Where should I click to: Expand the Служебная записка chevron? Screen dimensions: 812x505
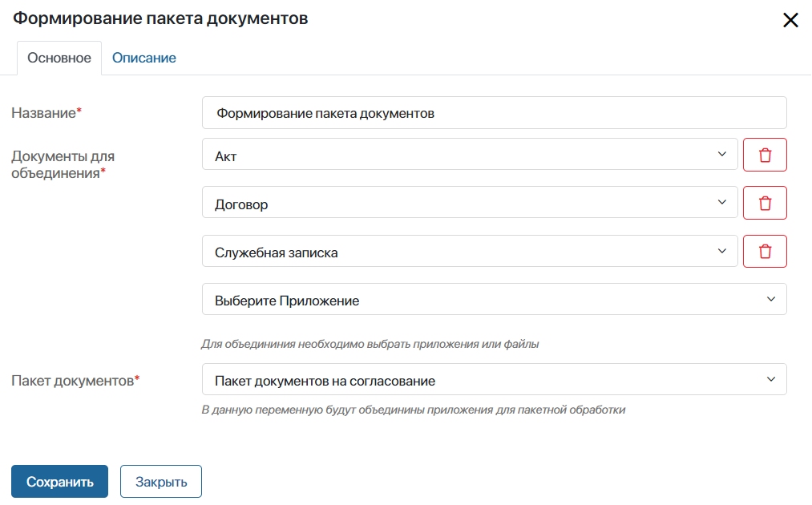pyautogui.click(x=722, y=251)
